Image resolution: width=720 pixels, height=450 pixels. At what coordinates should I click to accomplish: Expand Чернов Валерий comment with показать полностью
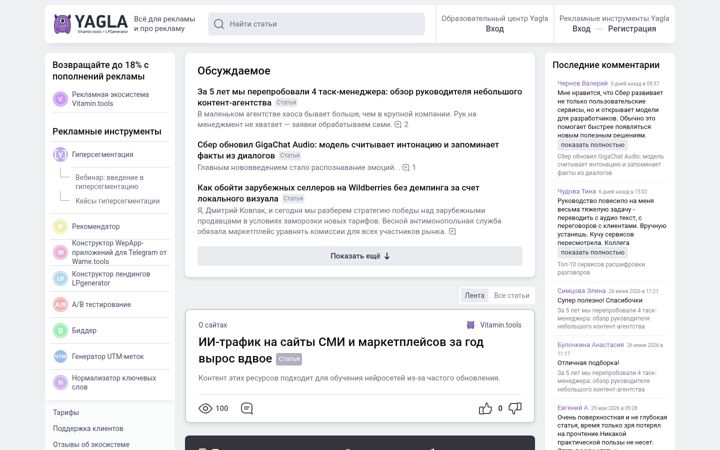pyautogui.click(x=592, y=145)
